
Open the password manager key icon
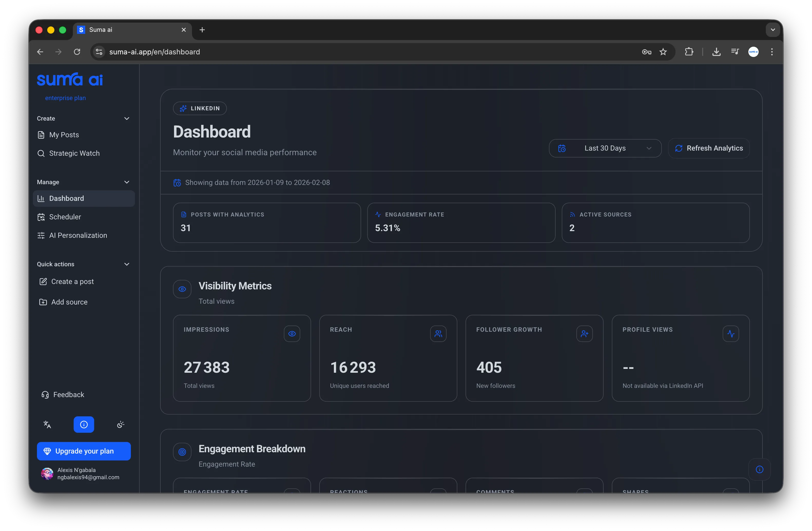click(x=646, y=52)
